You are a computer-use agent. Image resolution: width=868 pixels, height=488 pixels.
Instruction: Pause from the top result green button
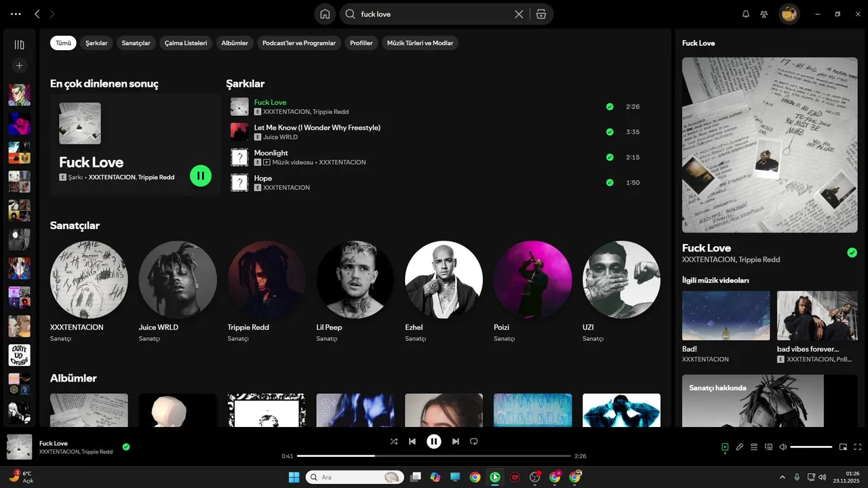coord(201,176)
